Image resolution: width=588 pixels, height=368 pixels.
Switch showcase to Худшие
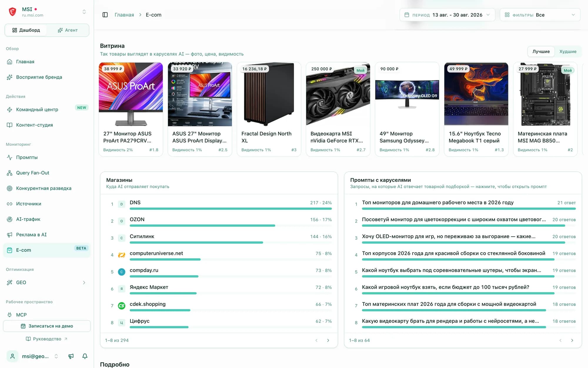[x=568, y=52]
